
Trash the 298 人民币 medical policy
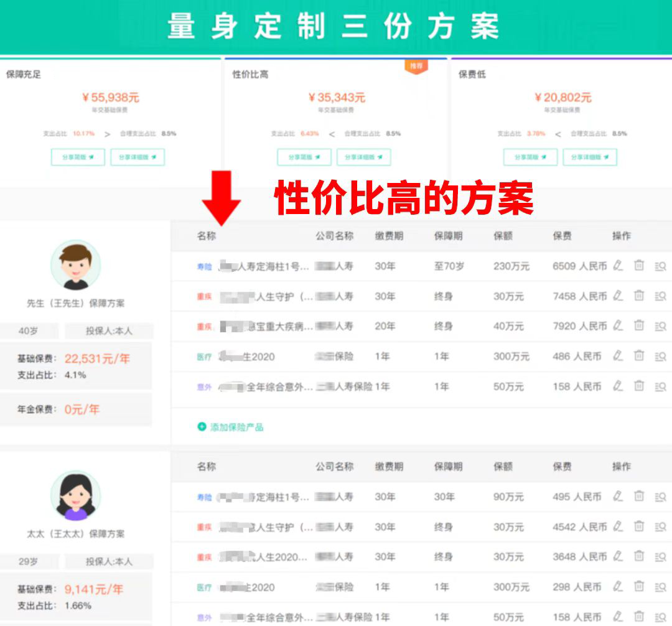639,587
